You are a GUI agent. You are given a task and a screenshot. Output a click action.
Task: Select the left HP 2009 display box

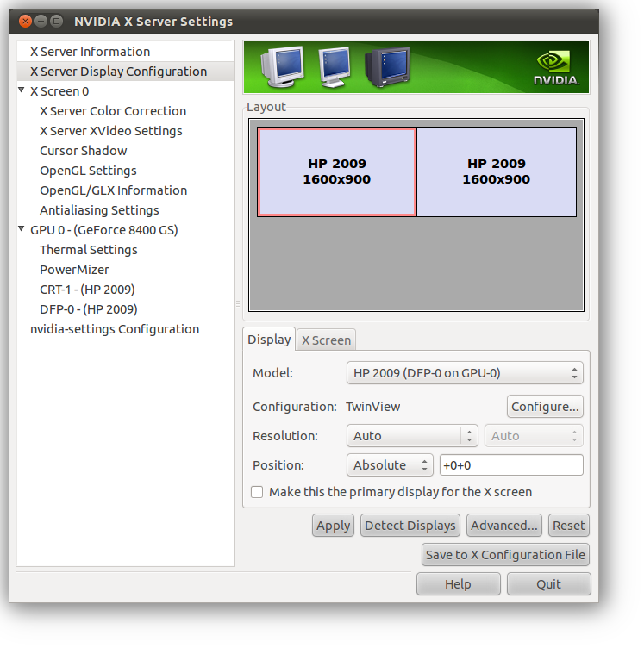coord(337,171)
